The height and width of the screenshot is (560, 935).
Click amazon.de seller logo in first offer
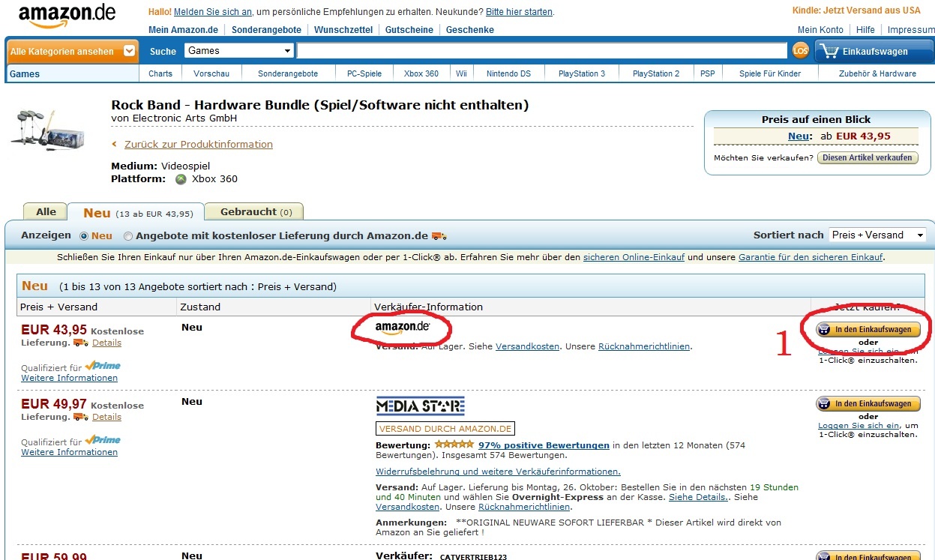point(403,327)
